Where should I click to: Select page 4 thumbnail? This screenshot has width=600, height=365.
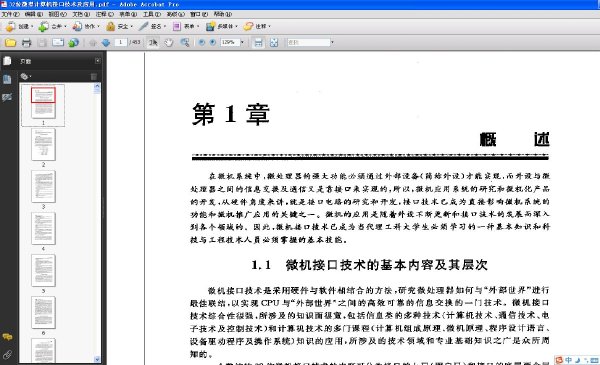pos(43,229)
